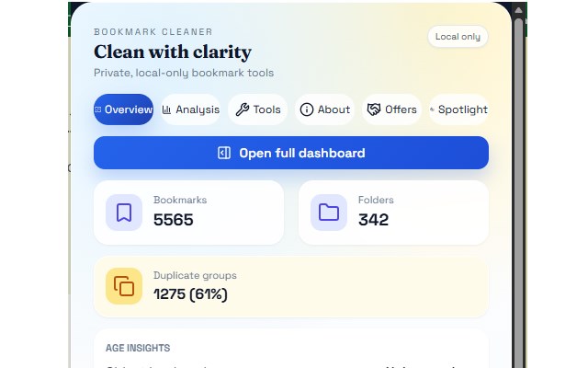Show the Offers tab
This screenshot has height=368, width=588.
click(391, 109)
